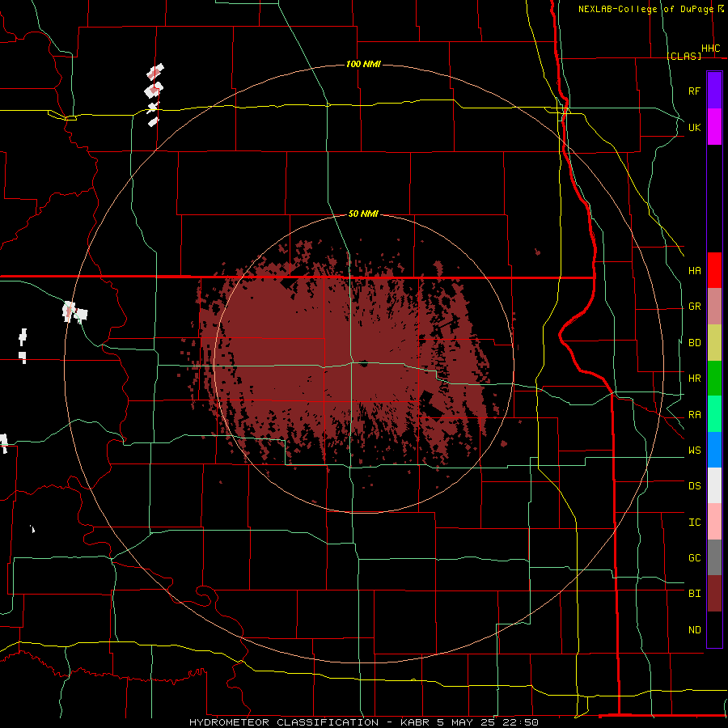Screen dimensions: 728x728
Task: Click the HA red legend swatch
Action: [714, 270]
